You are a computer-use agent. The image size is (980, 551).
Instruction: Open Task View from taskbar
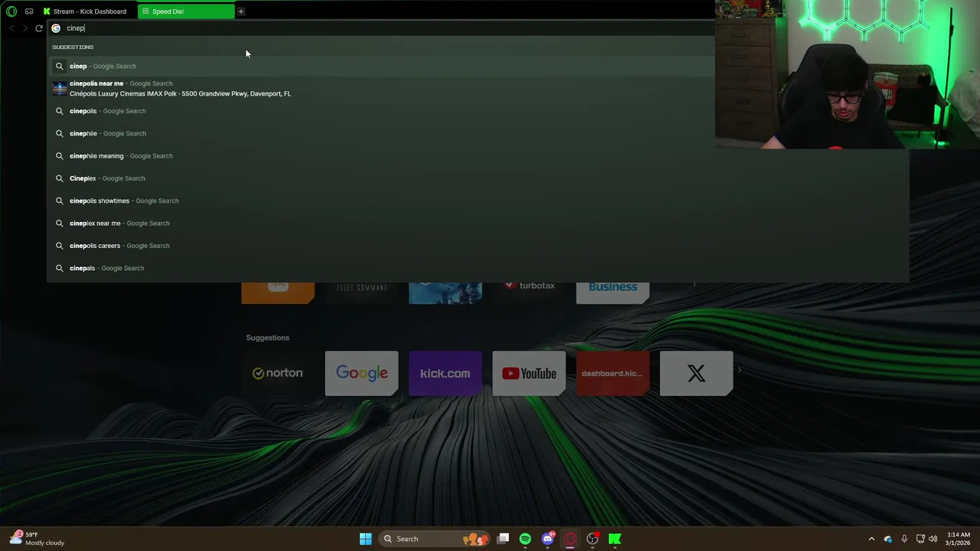coord(503,539)
